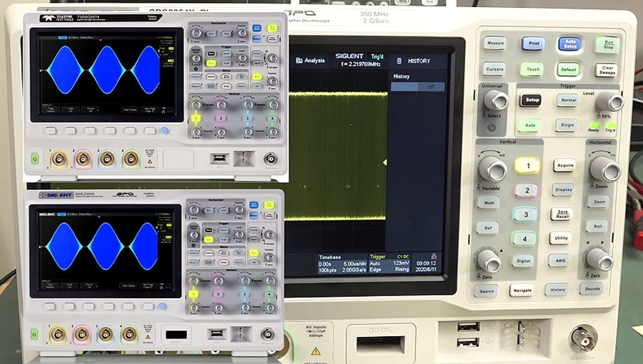Tap the frequency readout 2.219769MHz
The height and width of the screenshot is (364, 643).
point(360,64)
